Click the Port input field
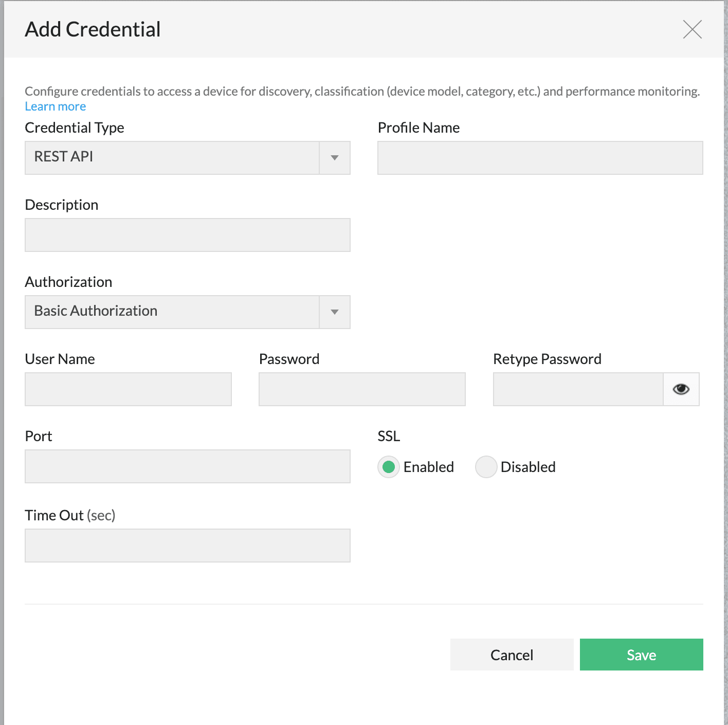The height and width of the screenshot is (725, 728). [x=187, y=466]
